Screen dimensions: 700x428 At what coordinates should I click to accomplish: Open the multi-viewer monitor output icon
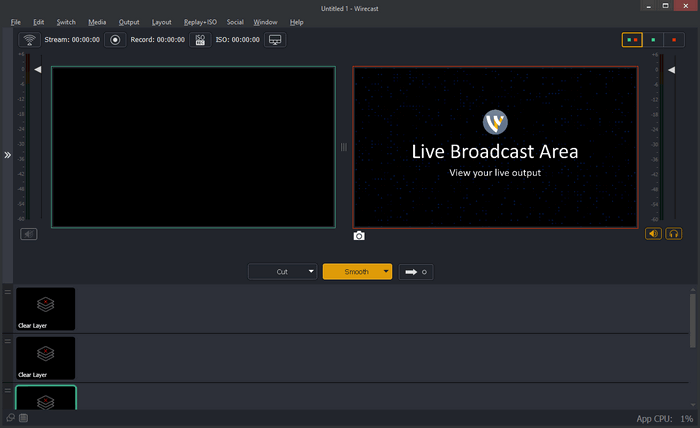pyautogui.click(x=275, y=40)
